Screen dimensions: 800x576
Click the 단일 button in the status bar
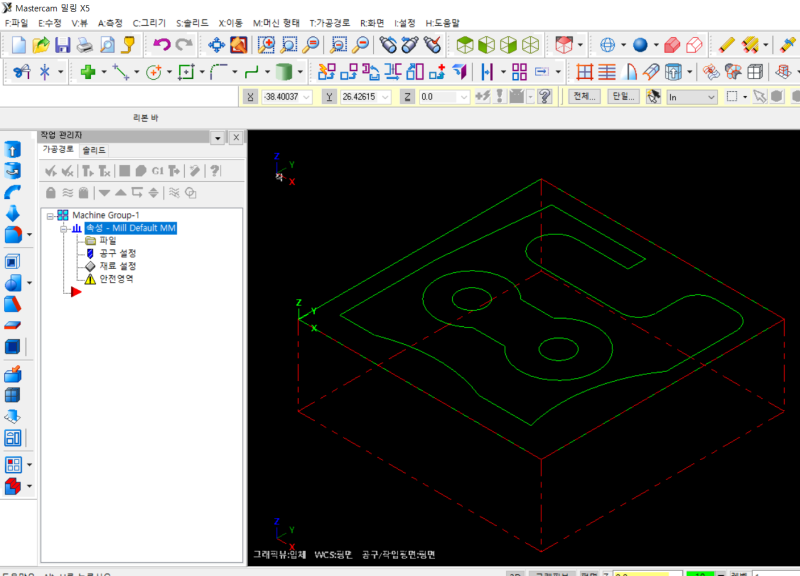624,96
